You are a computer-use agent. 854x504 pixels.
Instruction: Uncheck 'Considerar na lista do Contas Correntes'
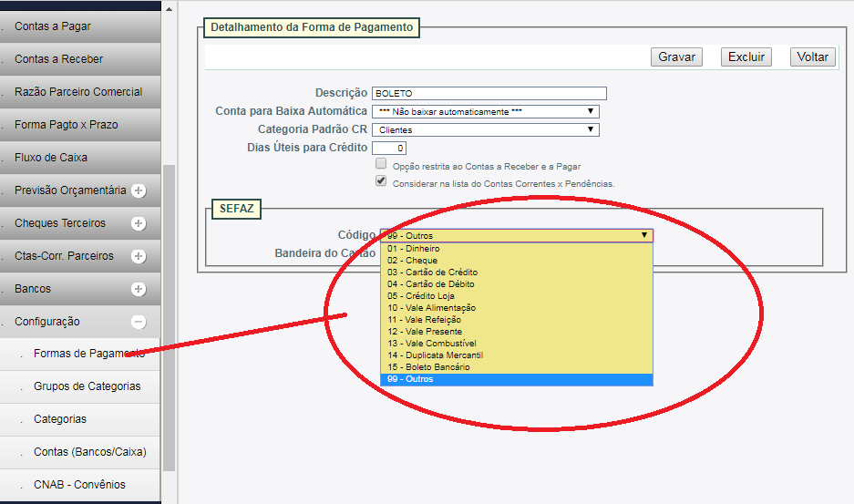point(381,181)
